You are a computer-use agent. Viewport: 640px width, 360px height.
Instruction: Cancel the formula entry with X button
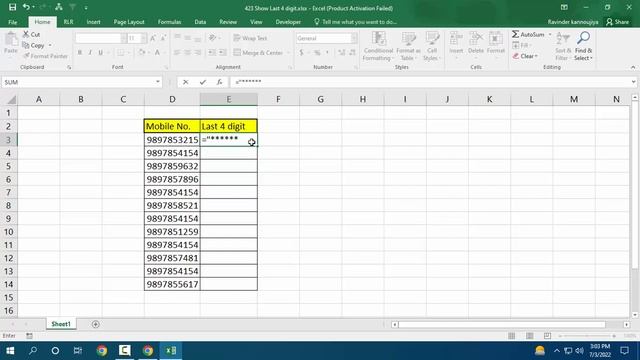[186, 82]
